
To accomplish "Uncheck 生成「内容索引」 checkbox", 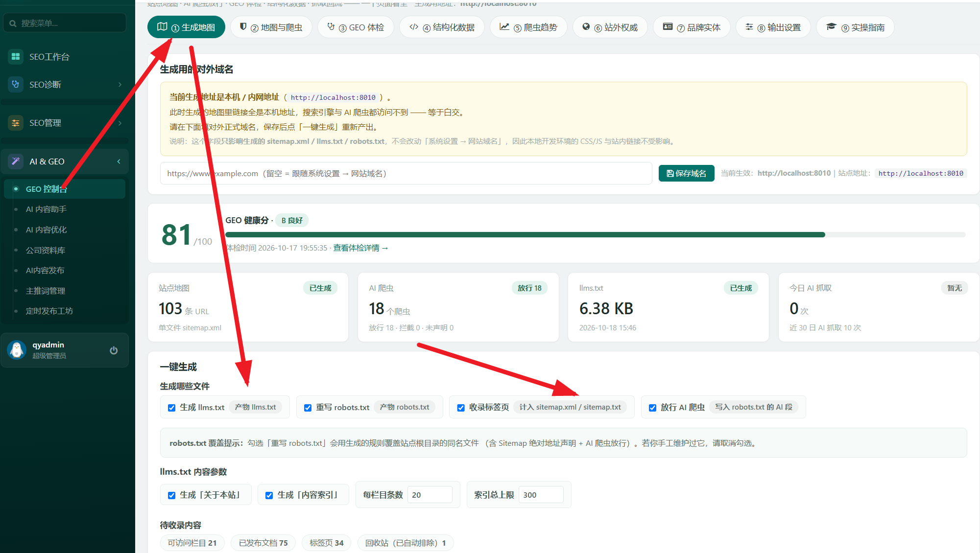I will pos(269,495).
